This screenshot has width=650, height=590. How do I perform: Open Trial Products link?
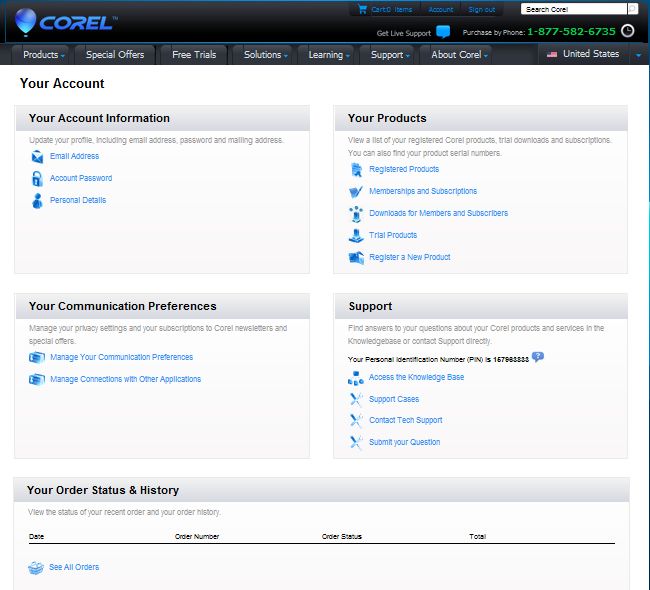(393, 235)
